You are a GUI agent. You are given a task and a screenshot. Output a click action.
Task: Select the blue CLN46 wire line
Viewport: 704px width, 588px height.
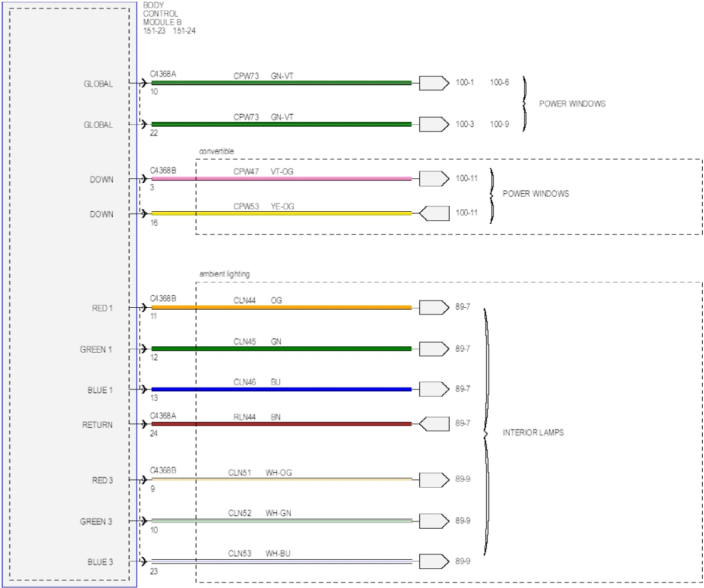281,389
